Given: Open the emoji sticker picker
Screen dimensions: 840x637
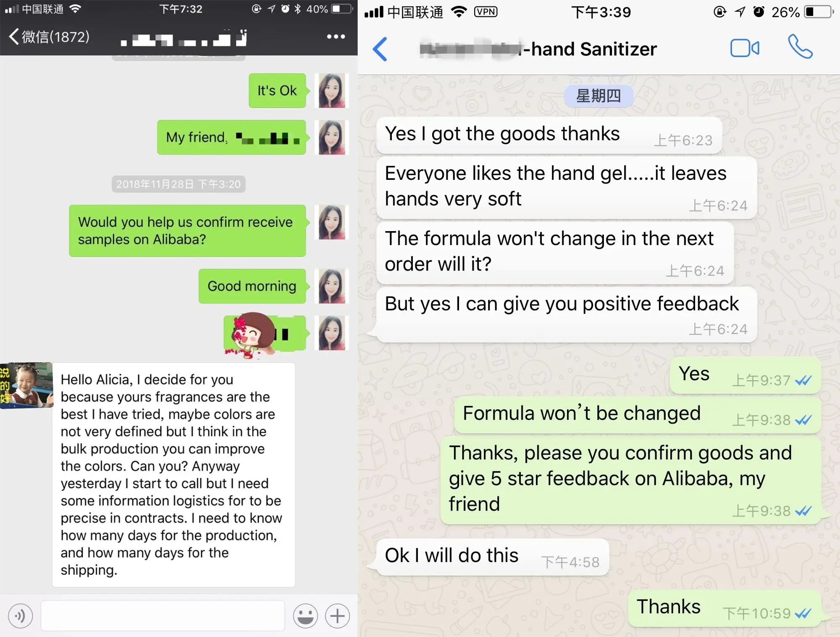Looking at the screenshot, I should 305,616.
